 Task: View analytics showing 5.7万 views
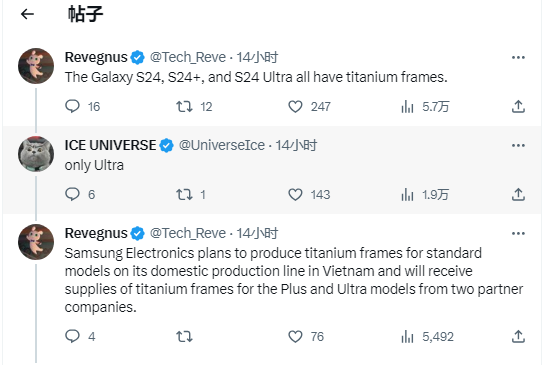[425, 106]
